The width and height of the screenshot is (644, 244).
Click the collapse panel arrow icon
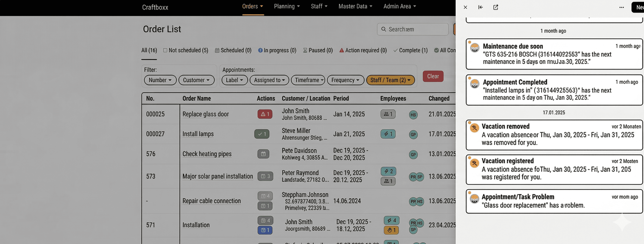(x=480, y=7)
